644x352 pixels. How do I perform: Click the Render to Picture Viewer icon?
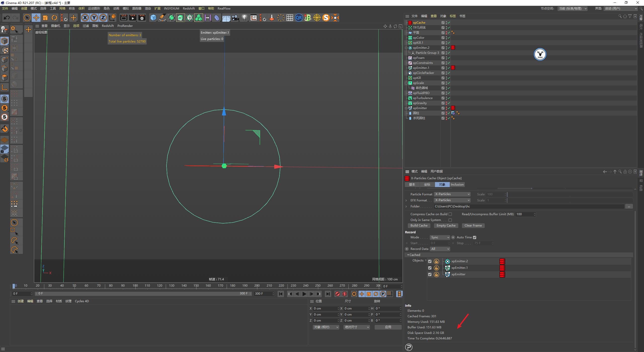pyautogui.click(x=133, y=18)
